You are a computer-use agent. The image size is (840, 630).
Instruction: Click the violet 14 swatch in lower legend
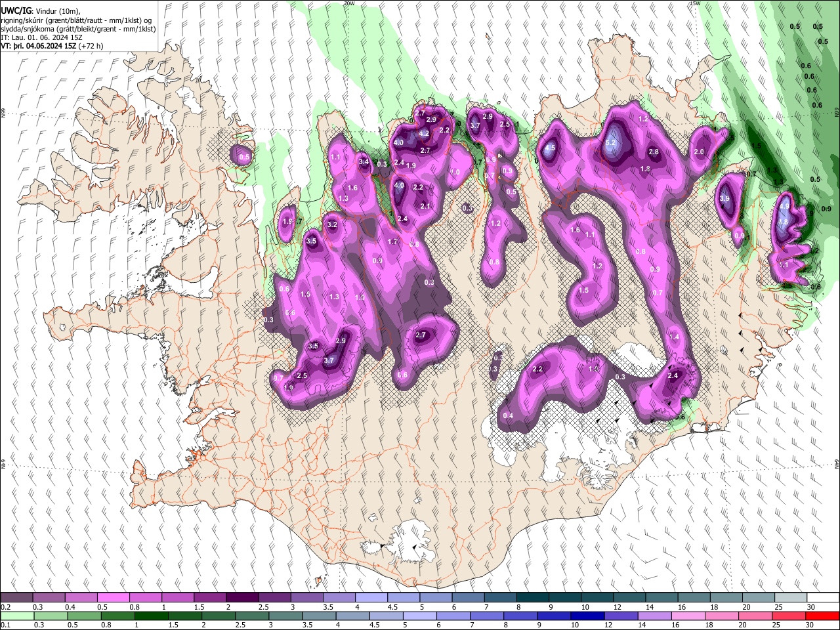click(655, 616)
